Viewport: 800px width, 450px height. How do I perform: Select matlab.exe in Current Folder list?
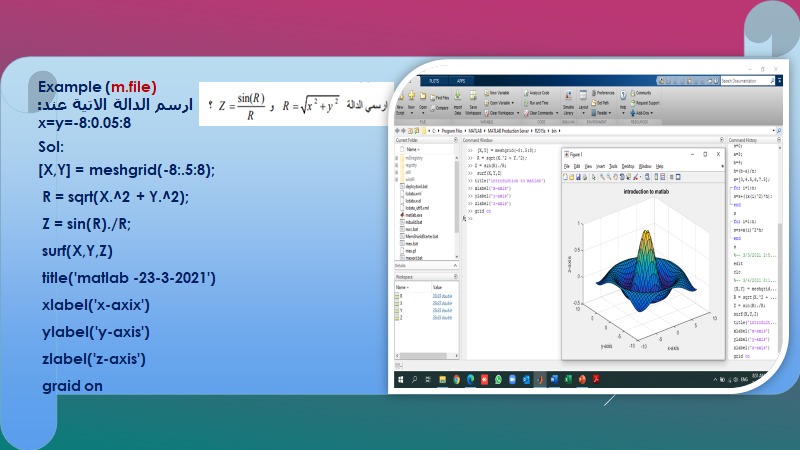pyautogui.click(x=413, y=213)
